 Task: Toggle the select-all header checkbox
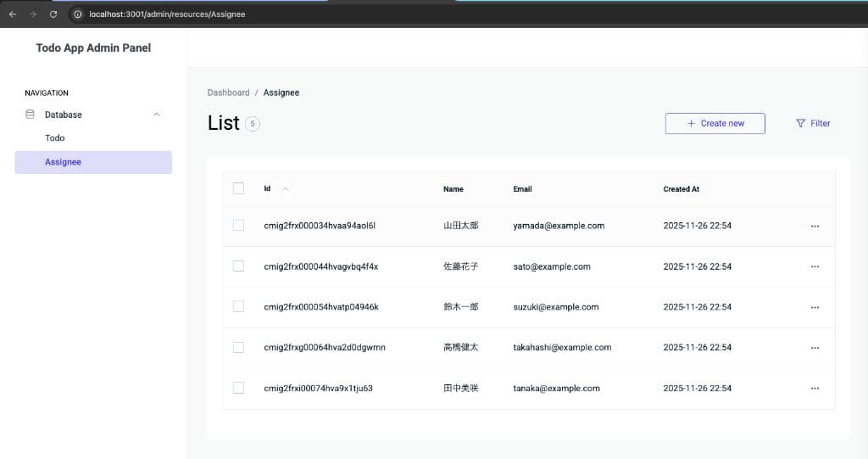[x=238, y=188]
